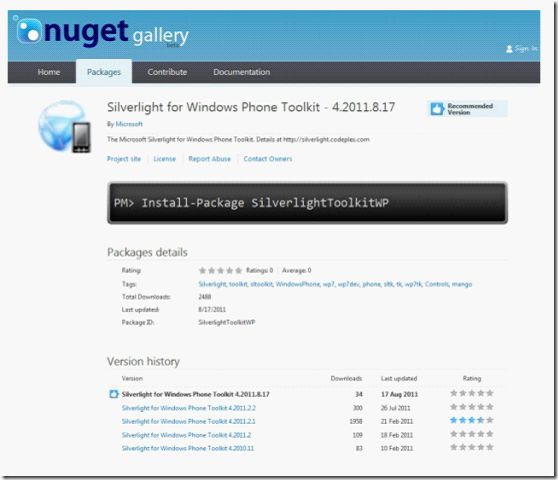Screen dimensions: 558x480
Task: Click the wp7dev tag link
Action: pos(349,284)
